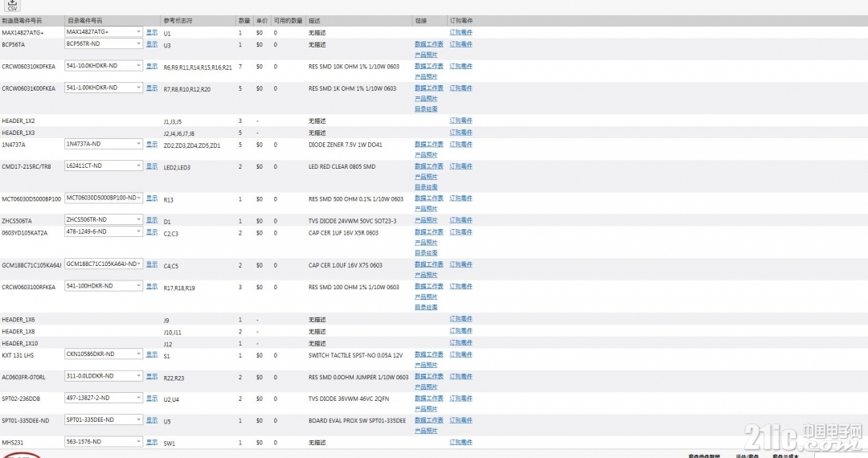
Task: Click 订购零件 order link for HEADER_1X6
Action: coord(461,319)
